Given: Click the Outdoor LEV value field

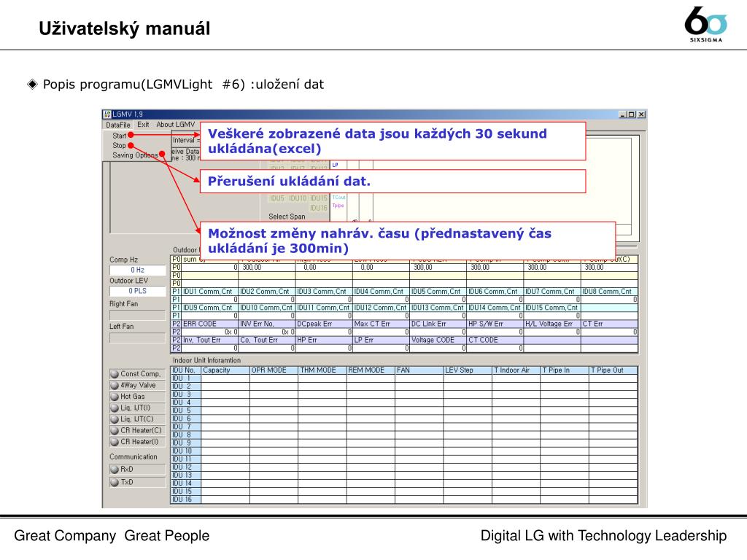Looking at the screenshot, I should click(138, 291).
